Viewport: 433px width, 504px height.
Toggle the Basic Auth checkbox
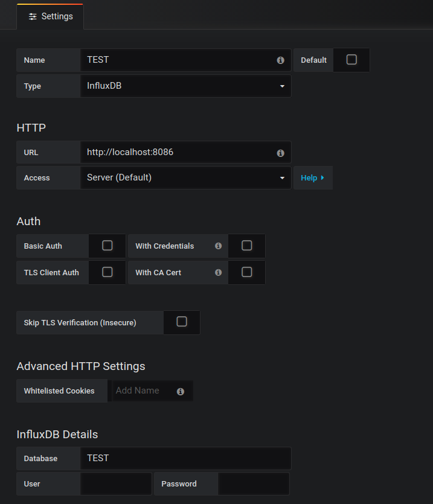(107, 246)
